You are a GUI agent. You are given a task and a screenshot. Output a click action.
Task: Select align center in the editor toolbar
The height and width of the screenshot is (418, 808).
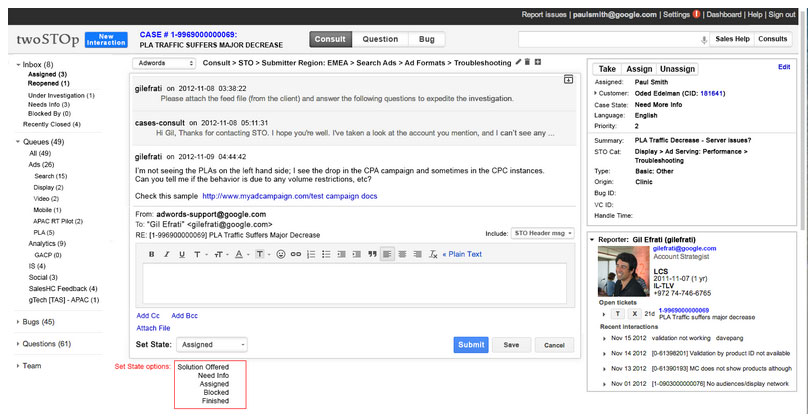(402, 254)
